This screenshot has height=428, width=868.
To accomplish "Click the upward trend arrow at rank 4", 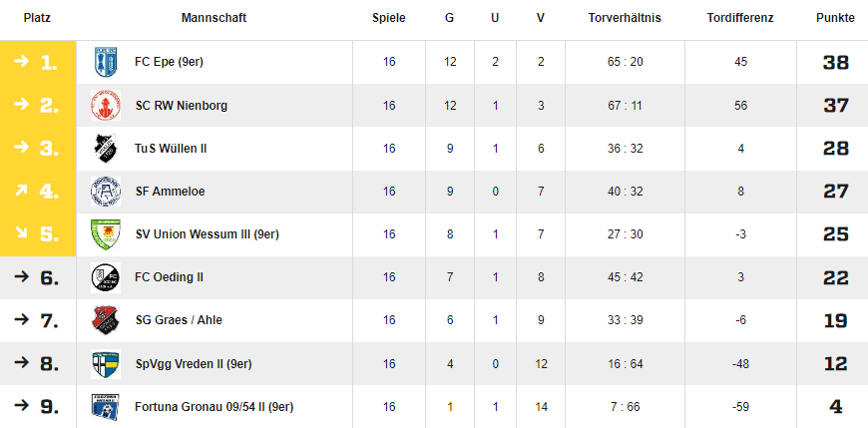I will [x=21, y=191].
